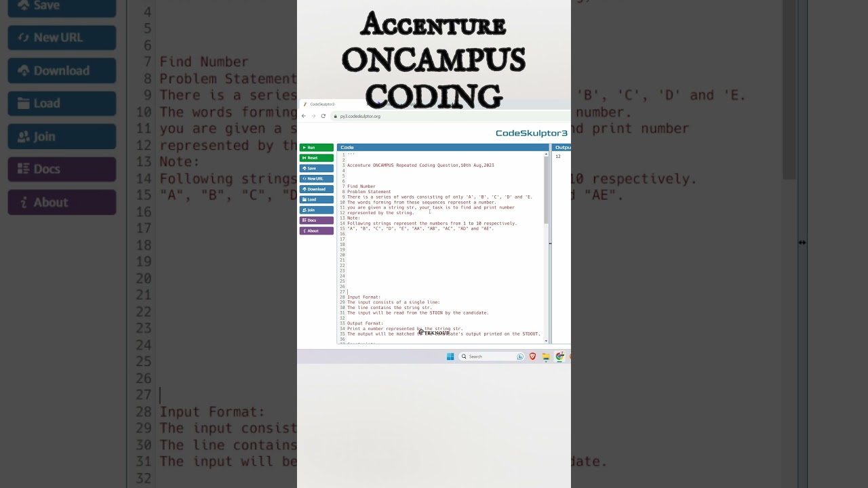Click the taskbar Search box

coord(492,357)
